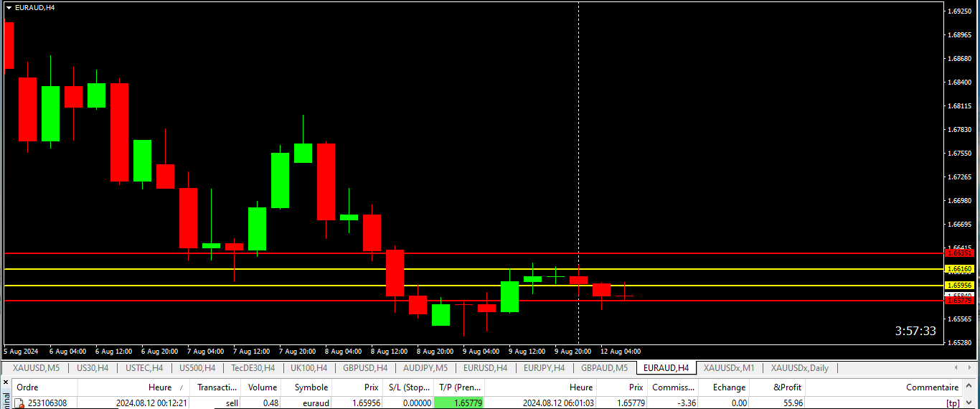Click the Commentaire column header
The image size is (980, 409).
point(931,387)
